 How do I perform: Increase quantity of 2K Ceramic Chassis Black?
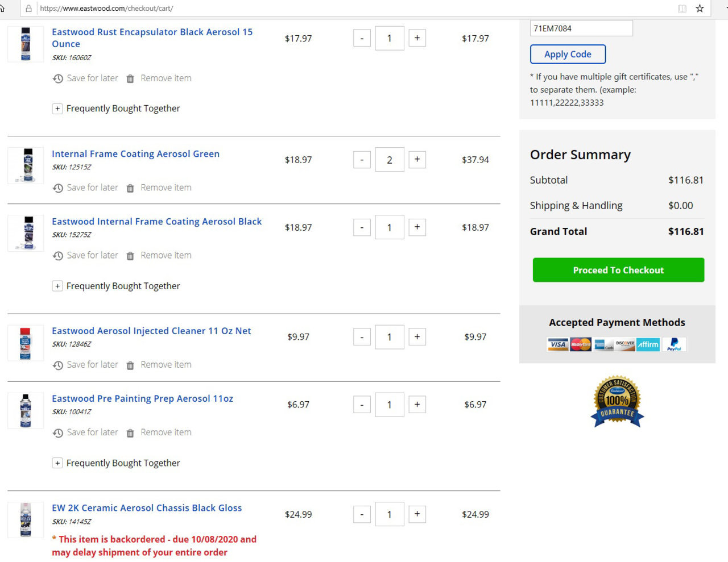pyautogui.click(x=417, y=514)
